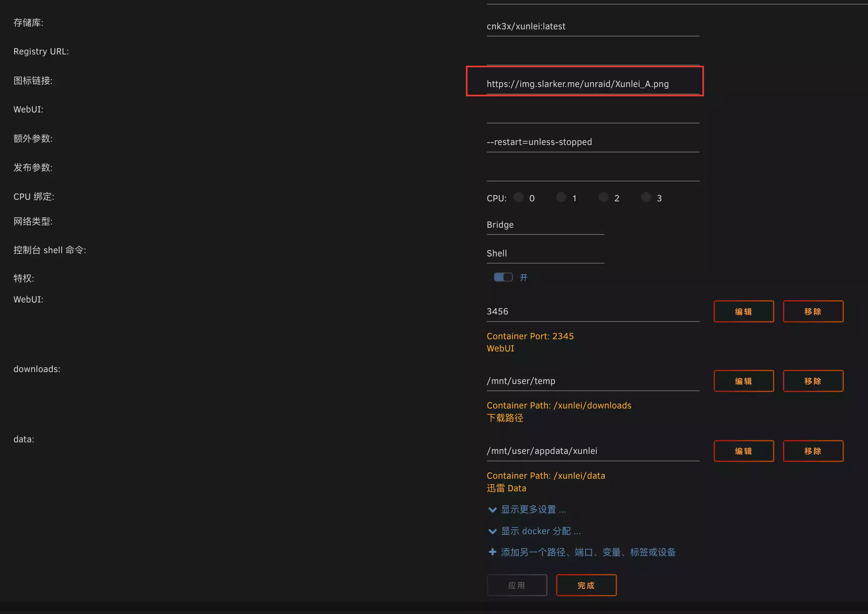
Task: Click the plus icon to add another path
Action: click(x=492, y=552)
